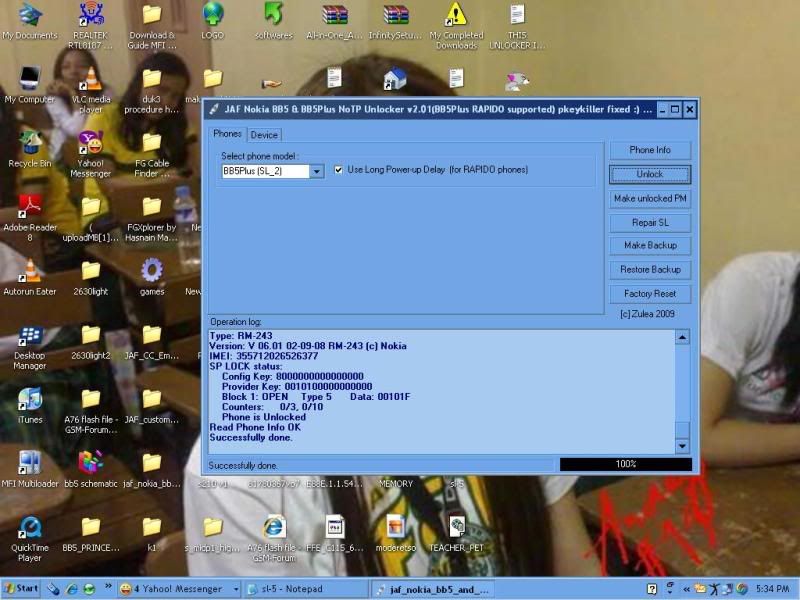Switch to sl-5 Notepad taskbar button
This screenshot has width=800, height=600.
[x=305, y=589]
